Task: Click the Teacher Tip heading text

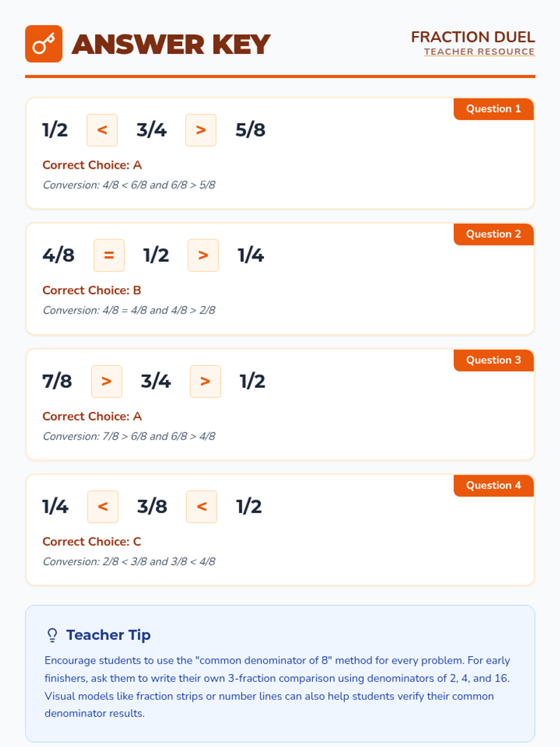Action: pyautogui.click(x=108, y=635)
